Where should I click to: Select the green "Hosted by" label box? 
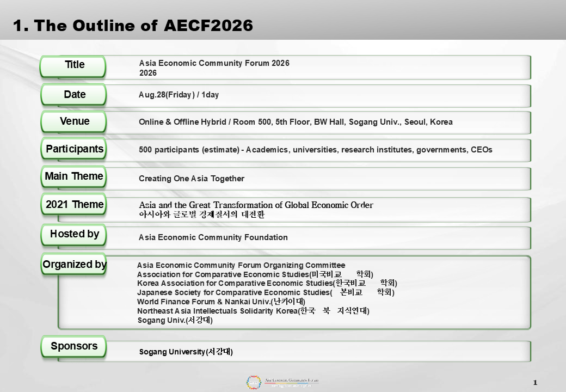[73, 235]
